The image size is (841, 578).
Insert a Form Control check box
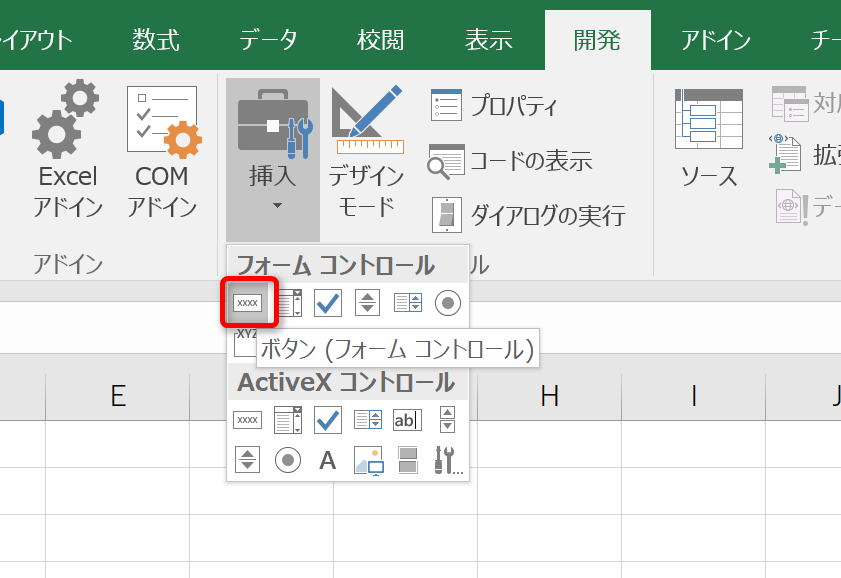click(x=328, y=303)
